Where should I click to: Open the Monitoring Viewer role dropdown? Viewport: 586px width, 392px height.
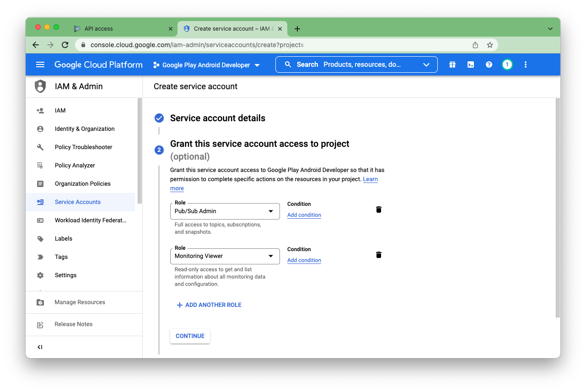click(x=225, y=256)
